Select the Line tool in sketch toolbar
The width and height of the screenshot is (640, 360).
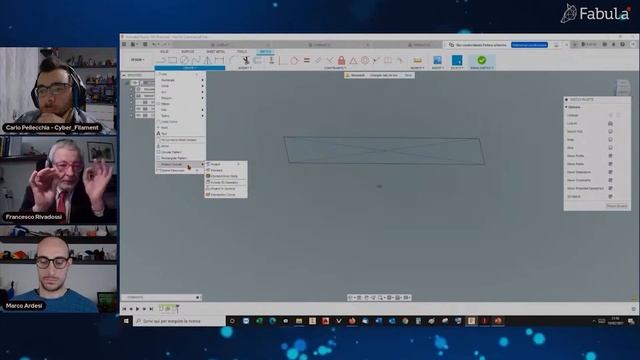tap(161, 60)
